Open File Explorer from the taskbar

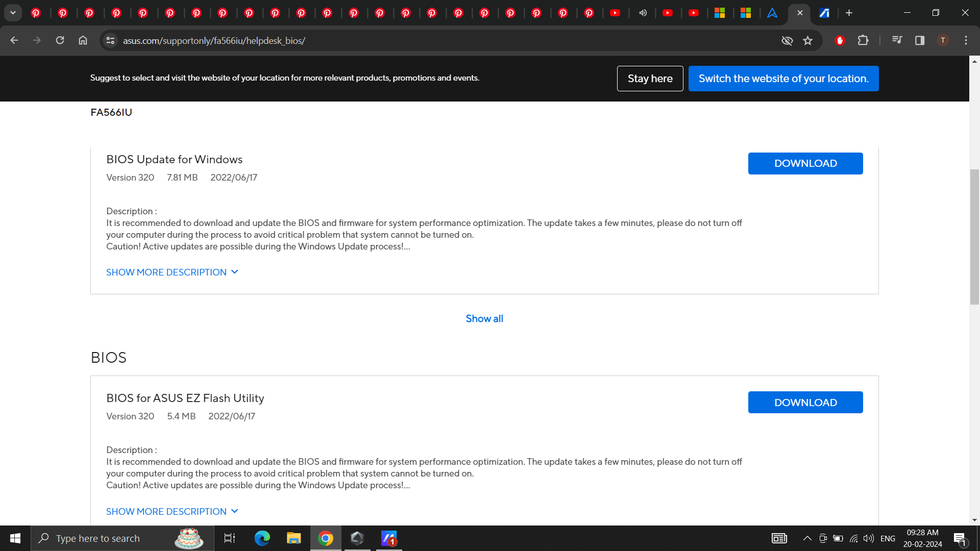pyautogui.click(x=293, y=538)
